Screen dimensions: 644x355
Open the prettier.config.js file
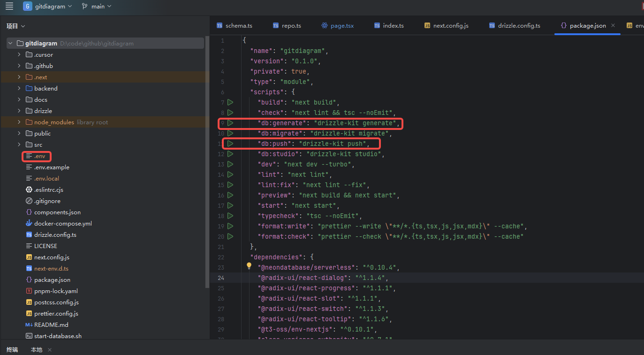click(x=52, y=313)
